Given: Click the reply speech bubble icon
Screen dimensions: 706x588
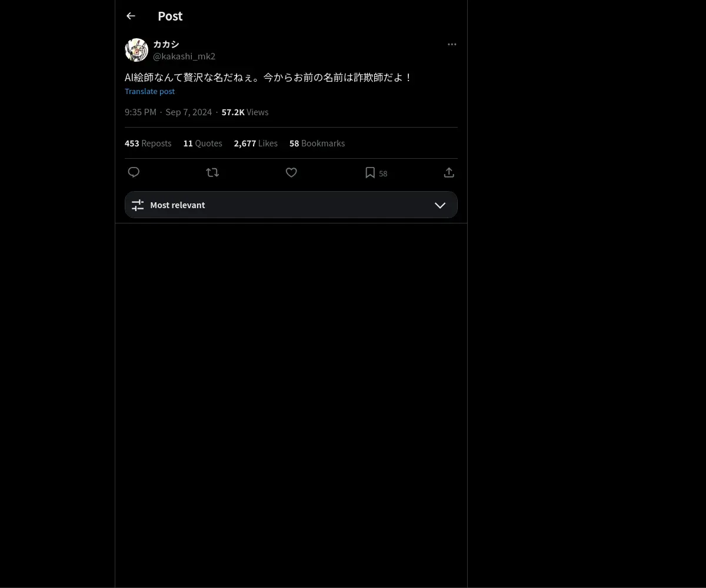Looking at the screenshot, I should (134, 172).
